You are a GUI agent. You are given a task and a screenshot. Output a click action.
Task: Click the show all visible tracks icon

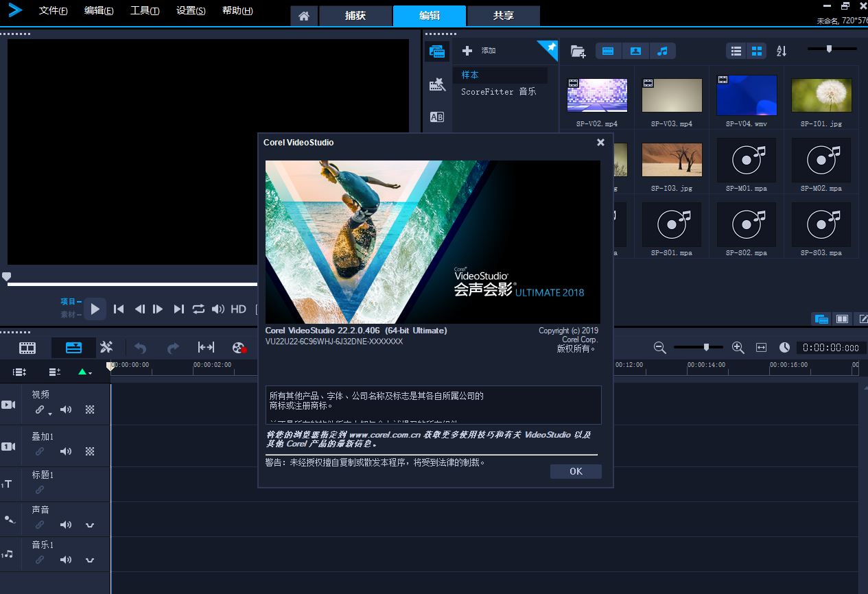(x=20, y=372)
